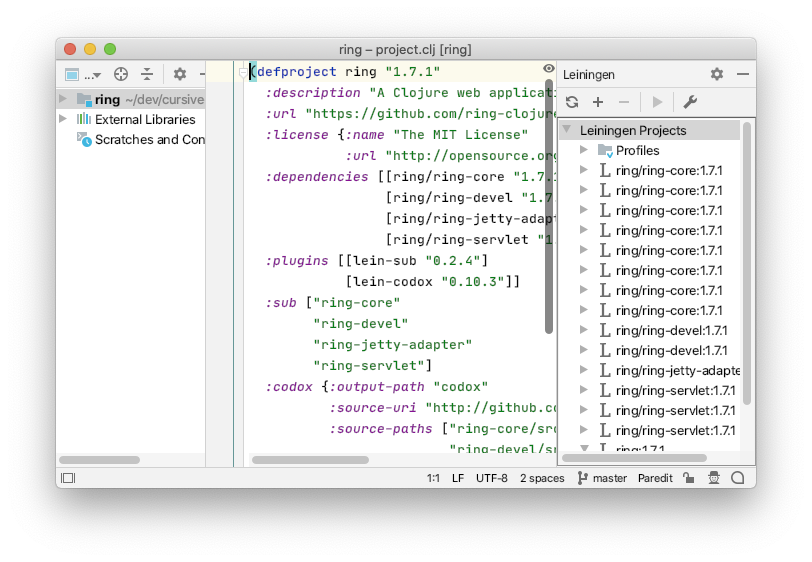Change UTF-8 file encoding
Screen dimensions: 812x562
click(492, 478)
